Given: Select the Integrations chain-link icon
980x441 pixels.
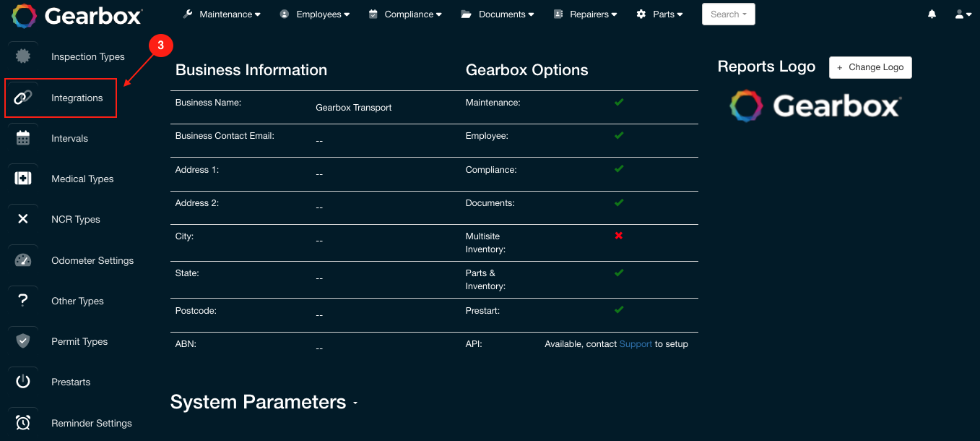Looking at the screenshot, I should tap(22, 97).
